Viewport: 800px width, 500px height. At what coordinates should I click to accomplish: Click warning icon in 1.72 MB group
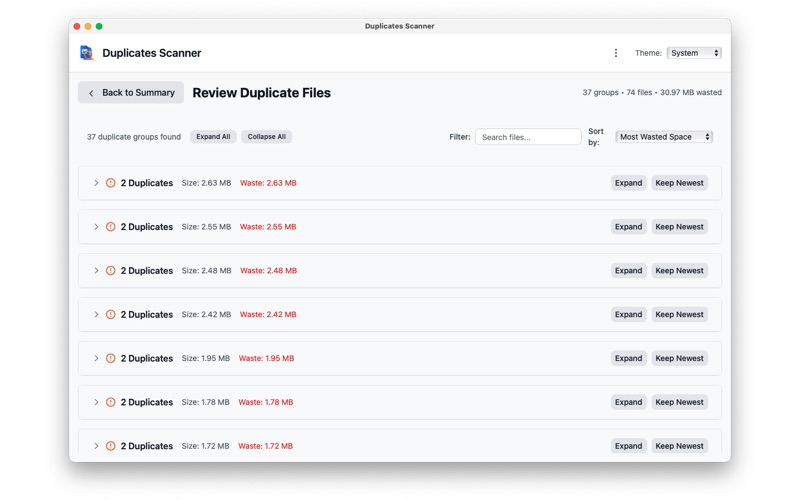[x=111, y=446]
